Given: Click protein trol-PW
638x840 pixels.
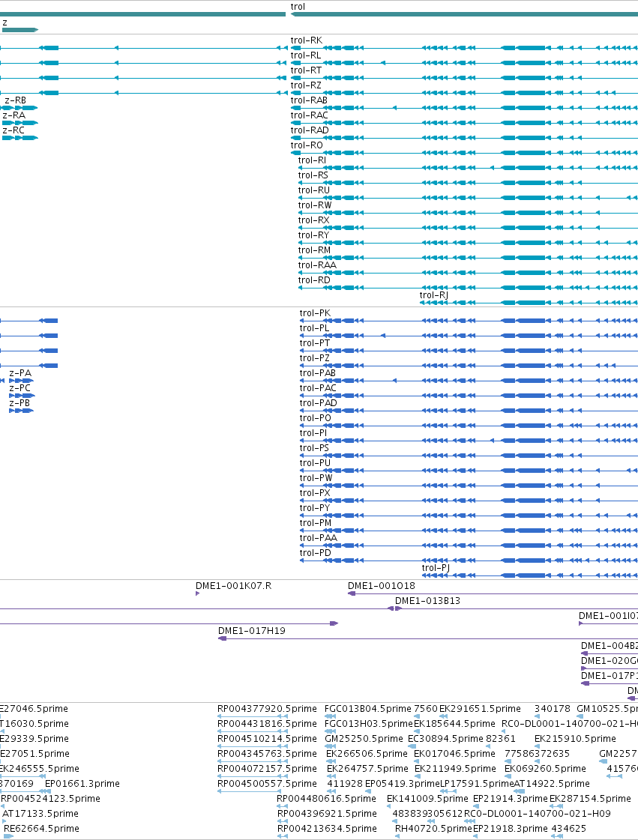Looking at the screenshot, I should pos(316,478).
